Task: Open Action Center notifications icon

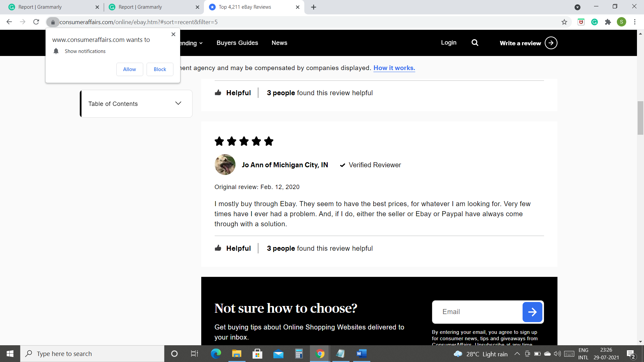Action: click(x=631, y=354)
